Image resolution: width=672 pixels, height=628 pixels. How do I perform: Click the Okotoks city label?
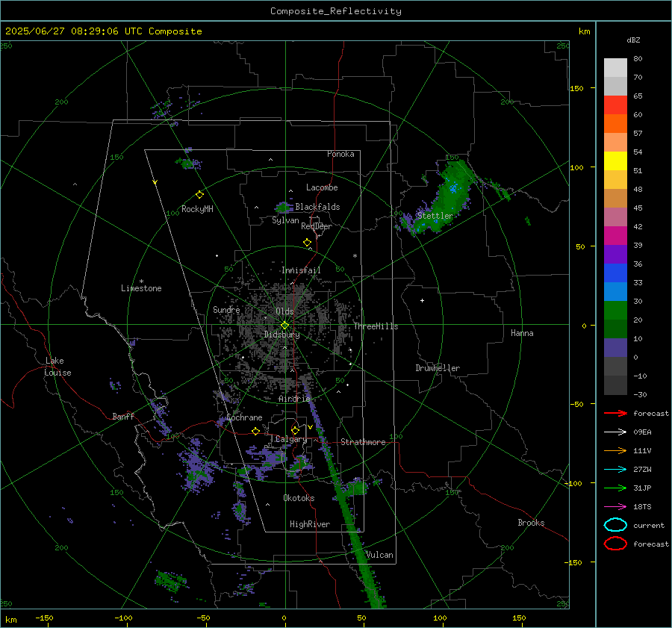tap(299, 498)
